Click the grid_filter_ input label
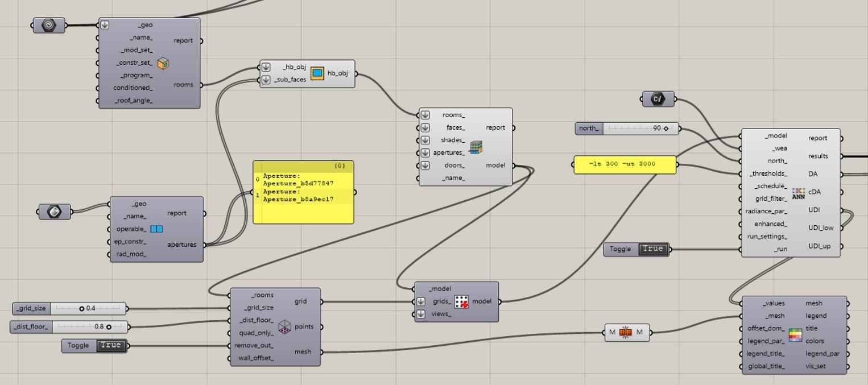The image size is (868, 385). click(771, 198)
